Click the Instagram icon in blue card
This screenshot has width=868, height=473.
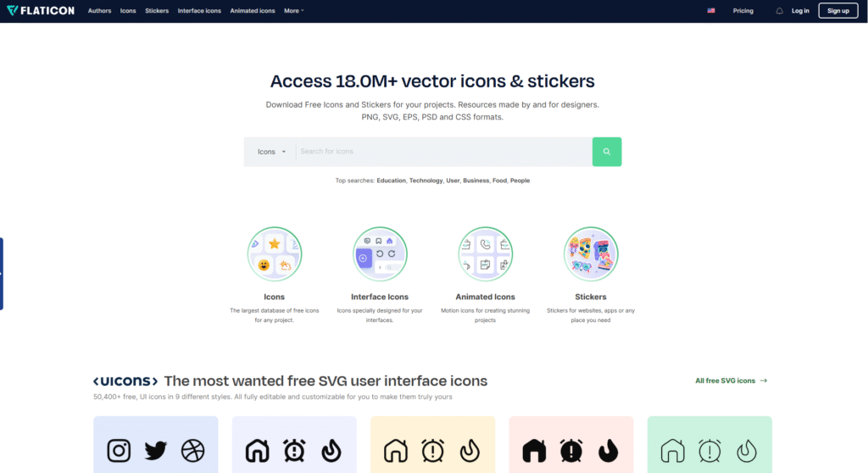[120, 450]
